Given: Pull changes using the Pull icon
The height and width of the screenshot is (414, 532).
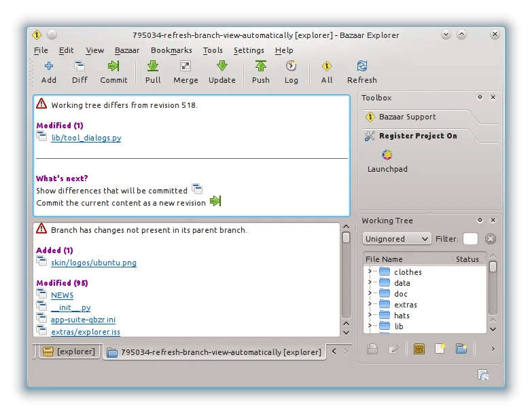Looking at the screenshot, I should tap(153, 66).
